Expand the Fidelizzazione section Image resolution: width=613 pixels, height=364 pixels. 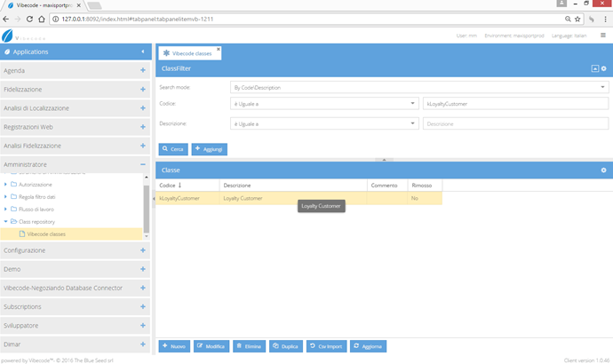(x=143, y=90)
